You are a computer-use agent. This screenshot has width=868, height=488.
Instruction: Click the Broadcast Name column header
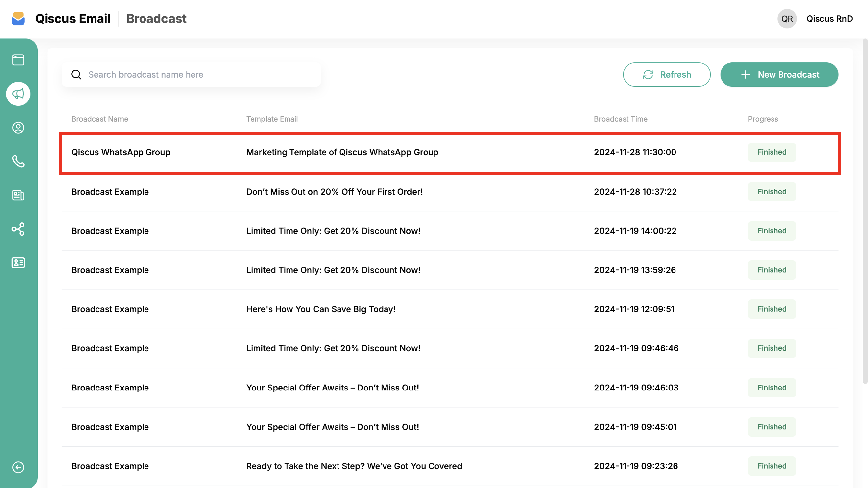[x=99, y=119]
